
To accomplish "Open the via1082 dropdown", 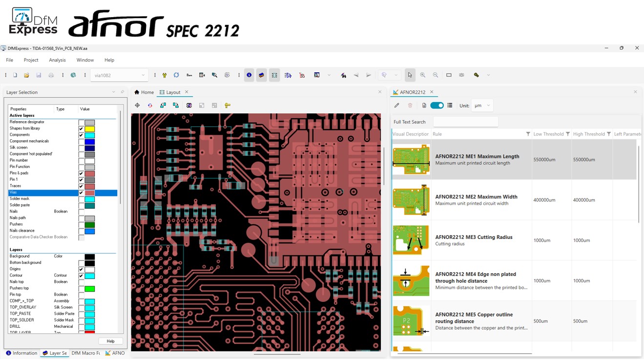I will (x=143, y=76).
